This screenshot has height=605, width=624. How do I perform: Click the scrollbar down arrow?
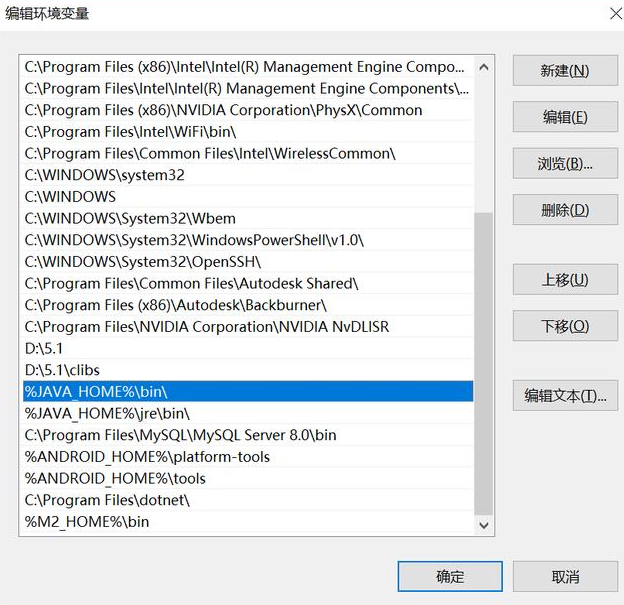[484, 524]
